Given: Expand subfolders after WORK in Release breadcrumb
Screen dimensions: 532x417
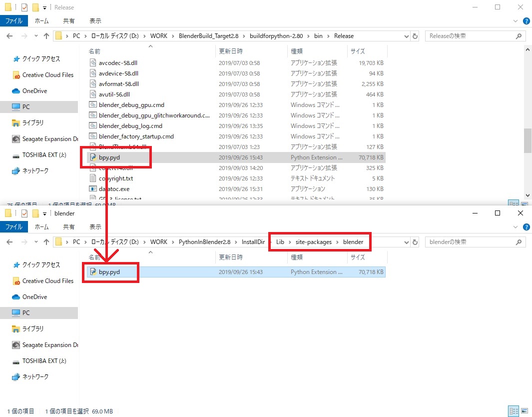Looking at the screenshot, I should tap(173, 36).
